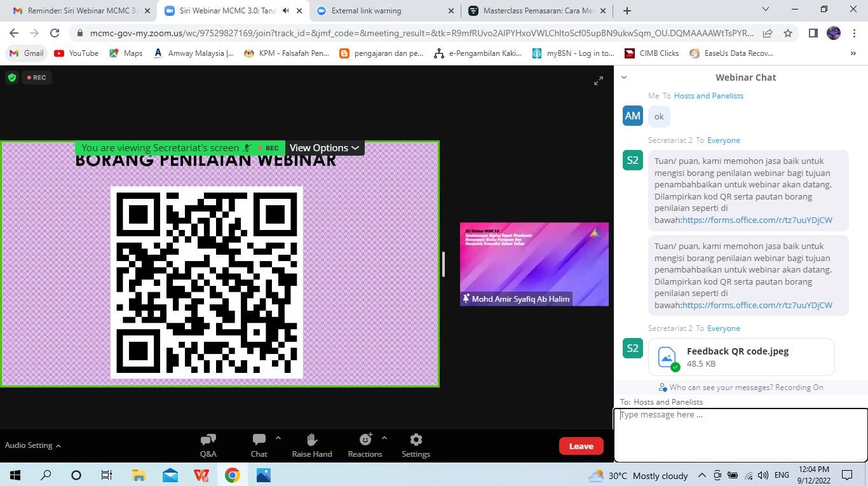Click the green encryption shield icon
Image resolution: width=868 pixels, height=486 pixels.
coord(11,78)
